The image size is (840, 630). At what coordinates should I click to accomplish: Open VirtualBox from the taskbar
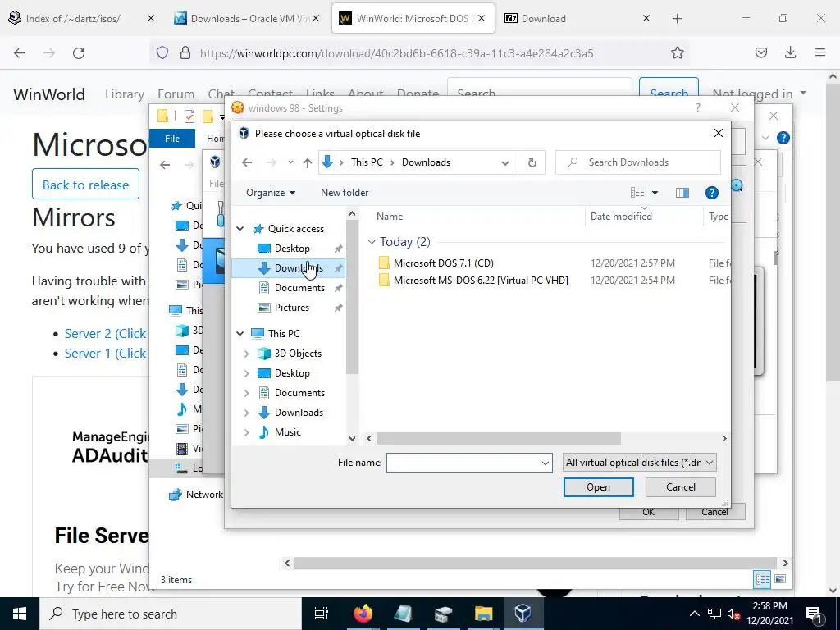pos(523,614)
